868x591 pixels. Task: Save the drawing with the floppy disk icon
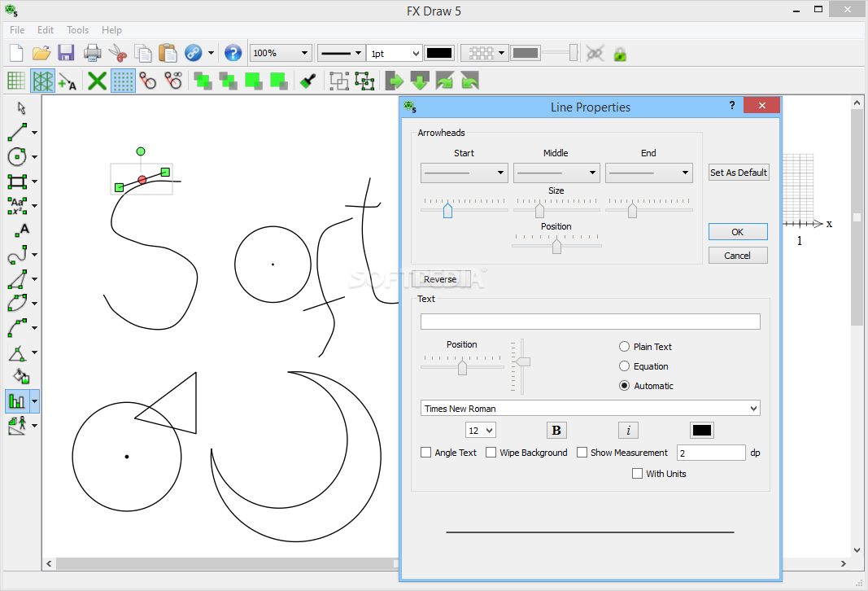point(66,53)
